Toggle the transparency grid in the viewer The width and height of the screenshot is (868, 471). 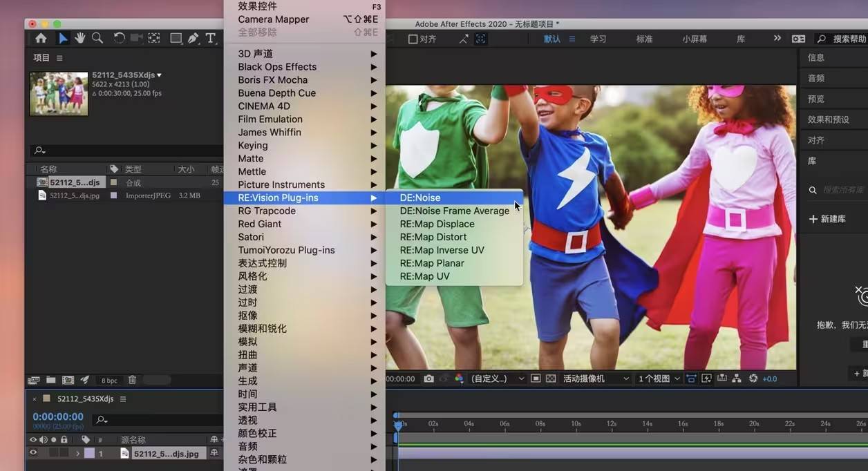pyautogui.click(x=549, y=378)
